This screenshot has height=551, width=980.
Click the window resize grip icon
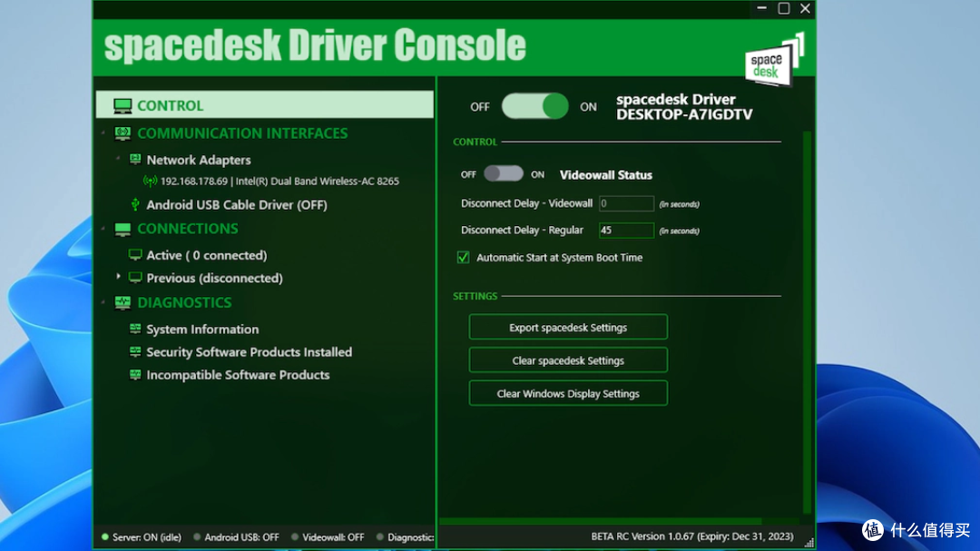click(x=808, y=543)
